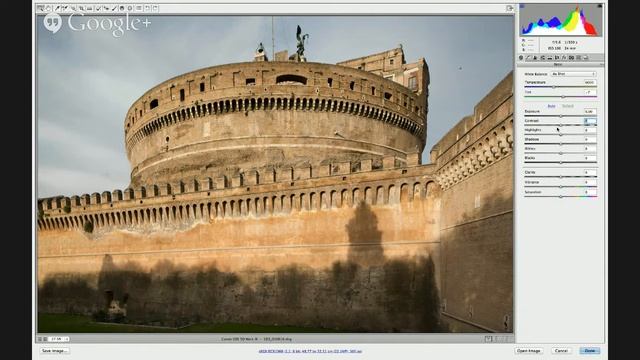Select the Straighten tool
The height and width of the screenshot is (360, 640).
click(89, 8)
